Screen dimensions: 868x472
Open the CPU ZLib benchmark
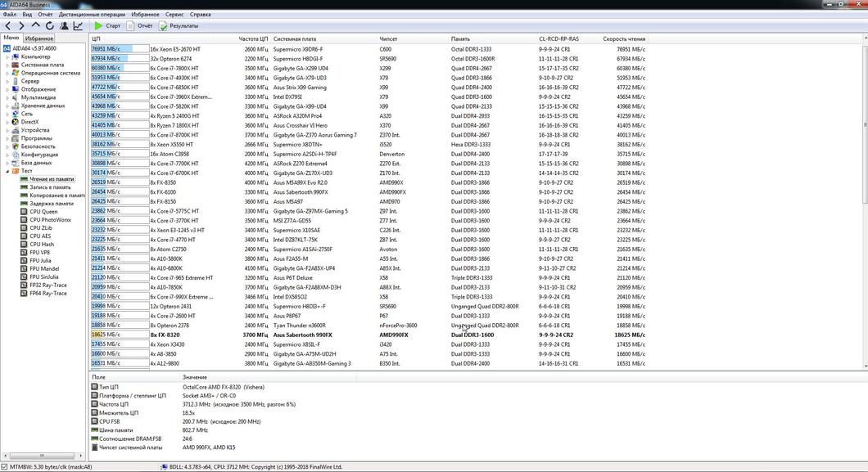pyautogui.click(x=40, y=227)
